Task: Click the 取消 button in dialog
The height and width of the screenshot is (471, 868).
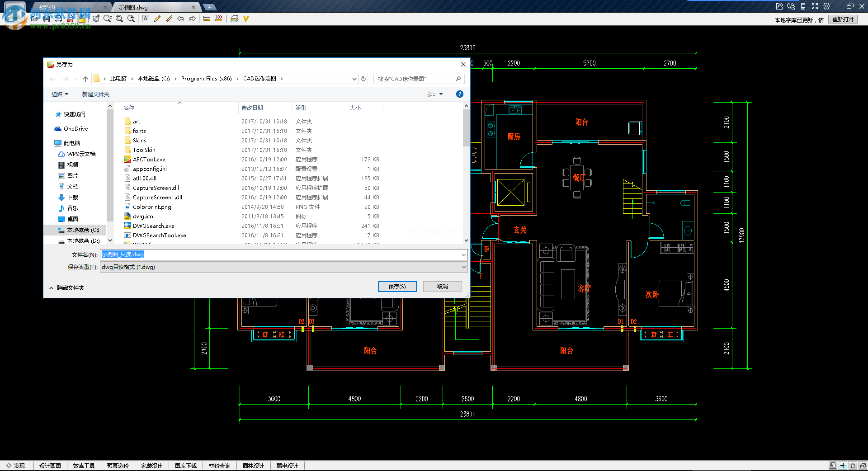Action: coord(443,287)
